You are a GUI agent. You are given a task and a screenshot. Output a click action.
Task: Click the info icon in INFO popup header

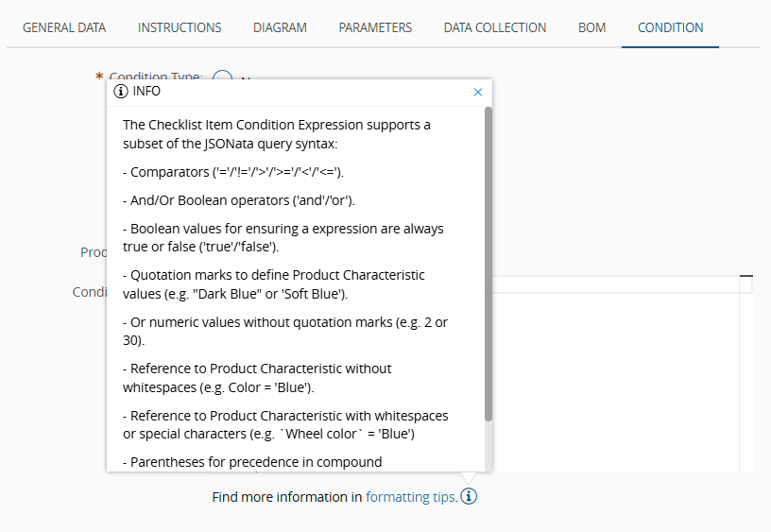pos(121,92)
